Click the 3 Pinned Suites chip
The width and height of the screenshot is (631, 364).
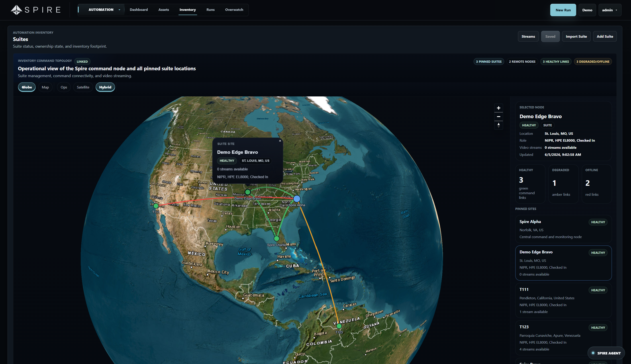click(488, 61)
